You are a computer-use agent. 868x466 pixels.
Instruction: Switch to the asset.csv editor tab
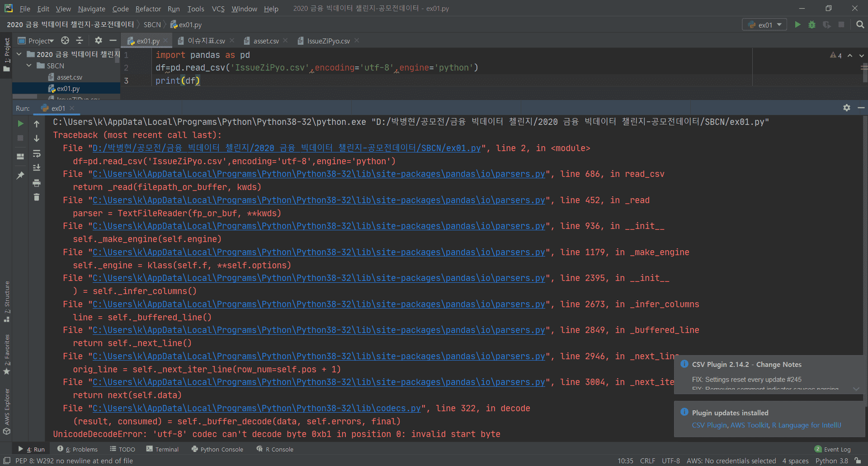266,41
